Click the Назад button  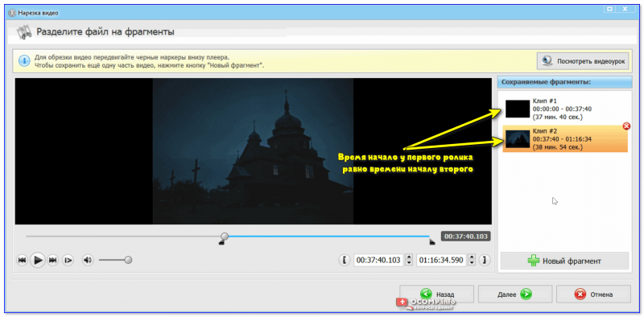coord(436,294)
